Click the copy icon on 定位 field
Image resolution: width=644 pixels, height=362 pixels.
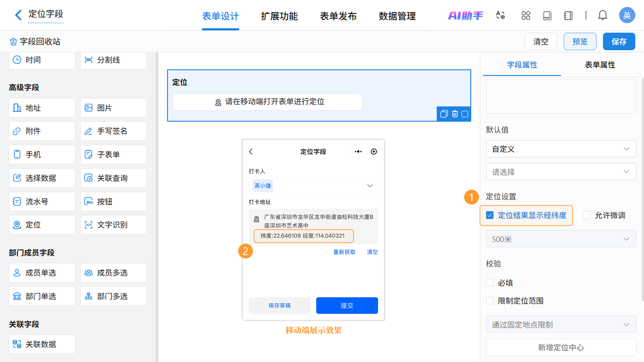444,114
